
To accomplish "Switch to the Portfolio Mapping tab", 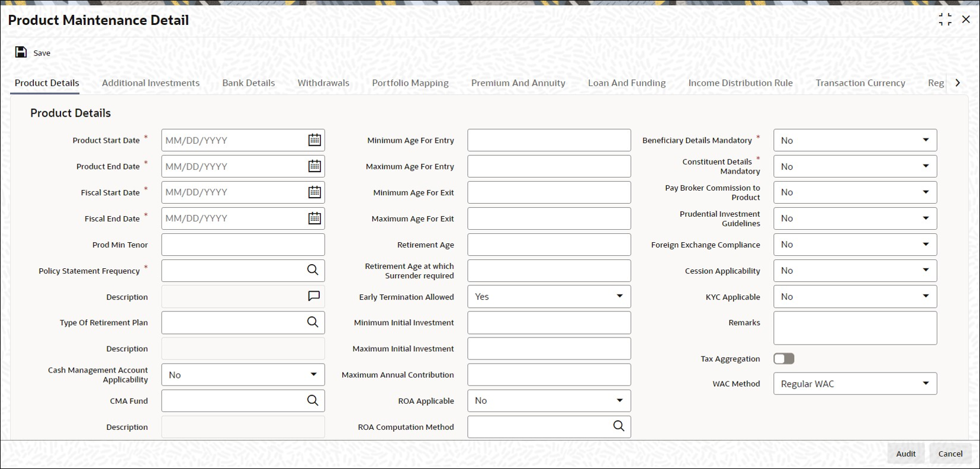I will click(x=410, y=83).
